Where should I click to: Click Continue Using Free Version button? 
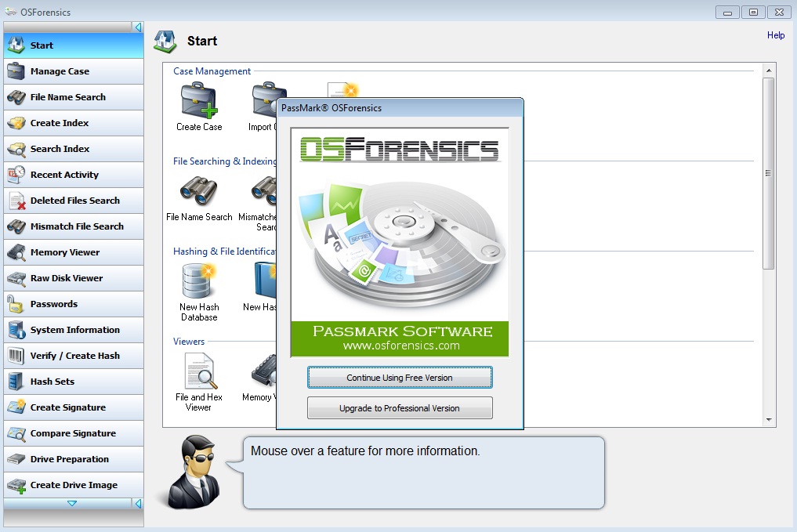coord(400,378)
